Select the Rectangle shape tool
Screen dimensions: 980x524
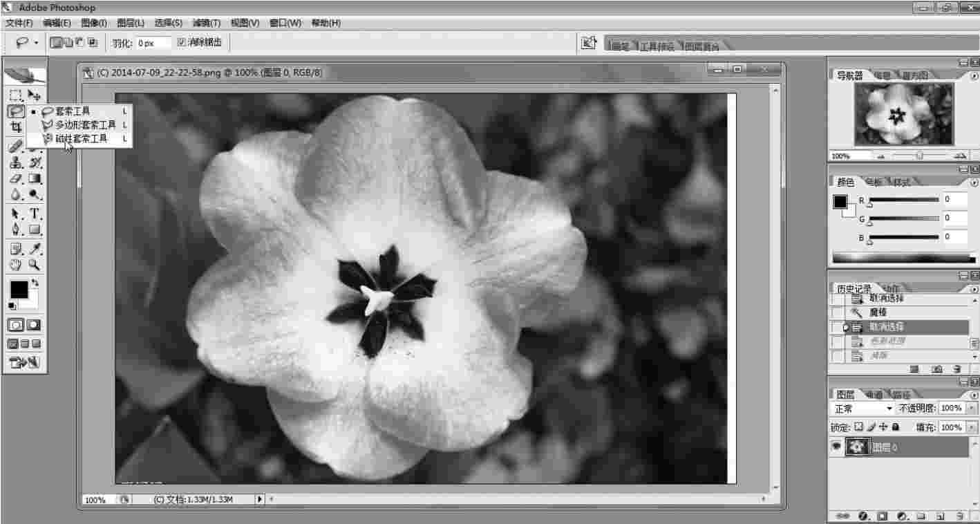point(35,230)
